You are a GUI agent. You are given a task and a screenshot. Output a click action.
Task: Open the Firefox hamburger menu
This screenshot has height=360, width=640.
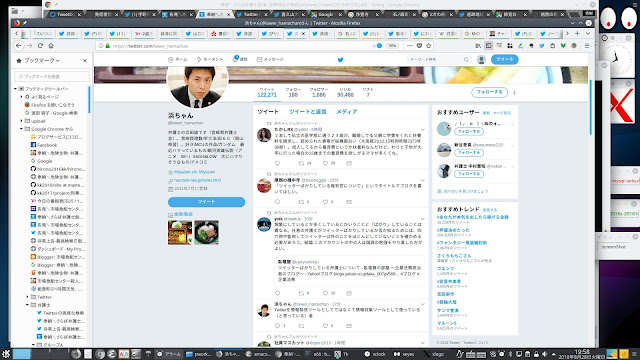point(587,46)
